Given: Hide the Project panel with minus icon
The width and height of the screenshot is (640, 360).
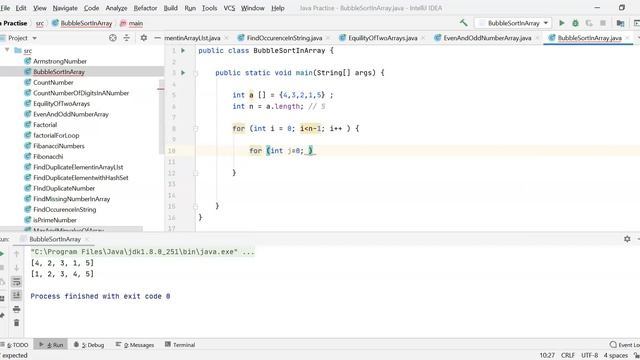Looking at the screenshot, I should click(x=157, y=38).
